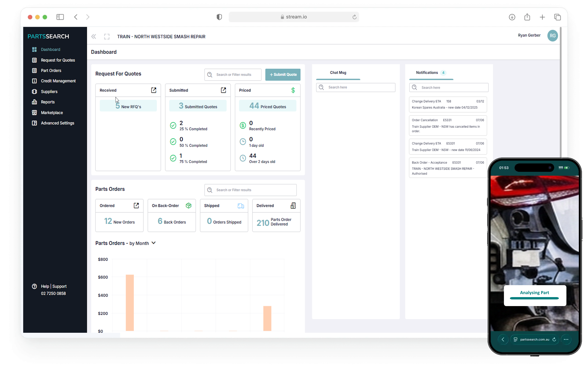The image size is (588, 373).
Task: Expand the Parts Orders by Month dropdown
Action: [154, 243]
